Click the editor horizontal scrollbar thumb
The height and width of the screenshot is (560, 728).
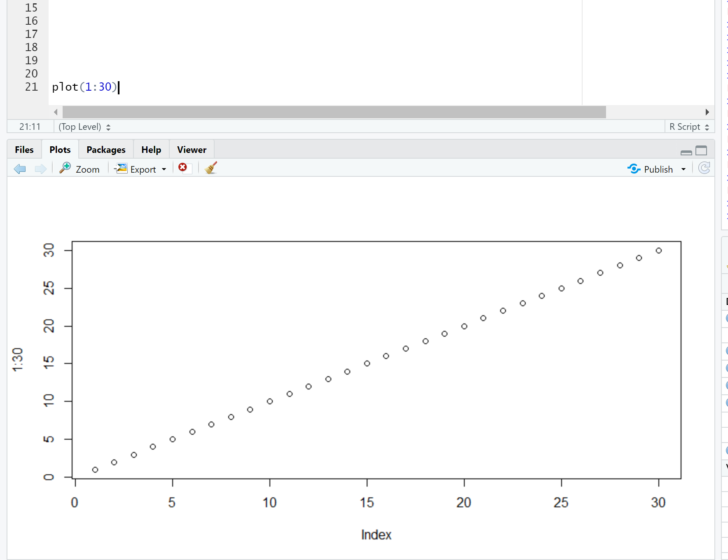click(334, 112)
